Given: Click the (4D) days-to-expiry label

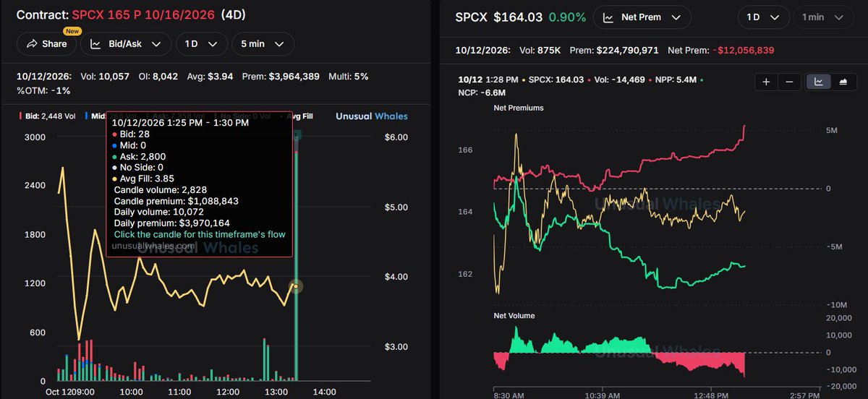Looking at the screenshot, I should point(232,14).
